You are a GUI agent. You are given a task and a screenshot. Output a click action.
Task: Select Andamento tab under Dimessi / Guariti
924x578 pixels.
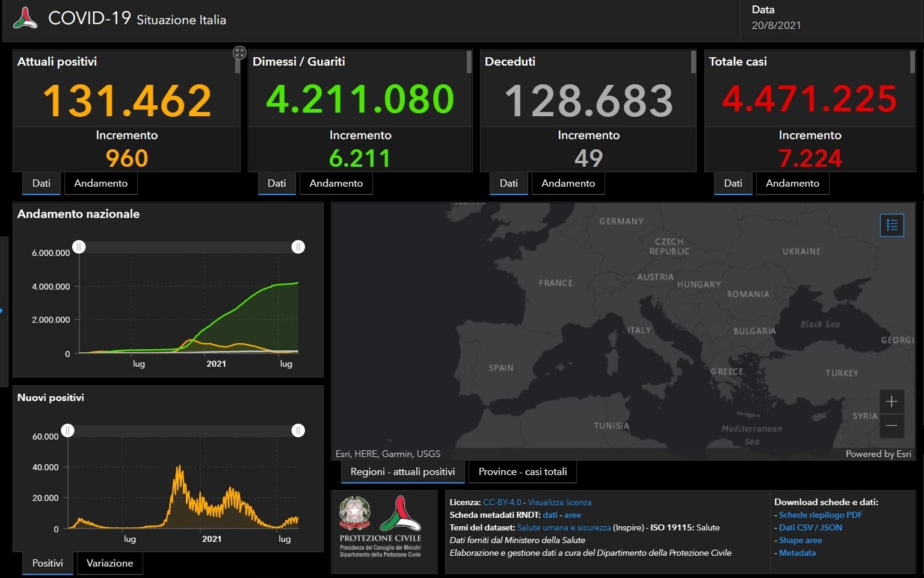[336, 183]
